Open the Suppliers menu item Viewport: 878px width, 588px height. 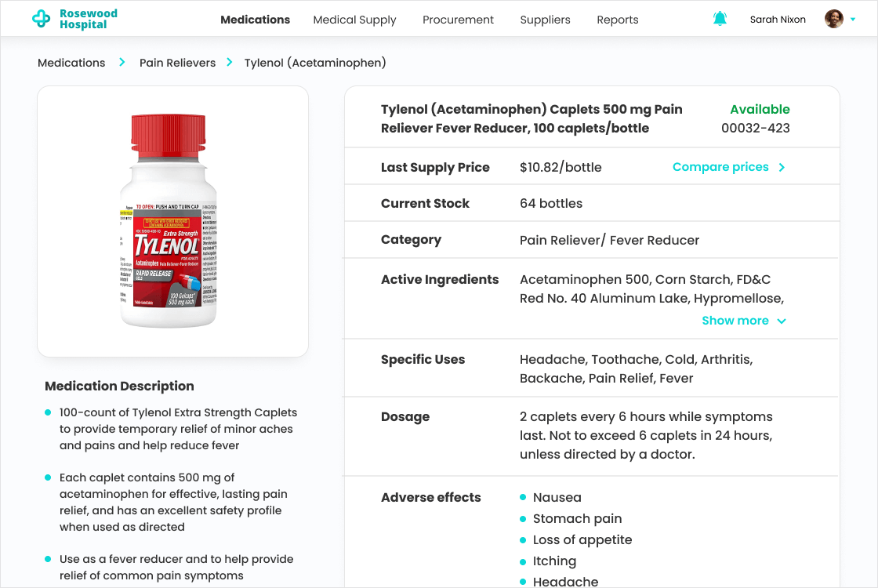tap(545, 20)
